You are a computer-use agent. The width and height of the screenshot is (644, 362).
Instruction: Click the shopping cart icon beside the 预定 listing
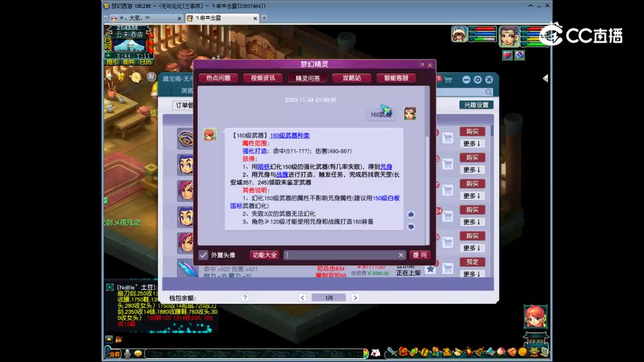(447, 268)
